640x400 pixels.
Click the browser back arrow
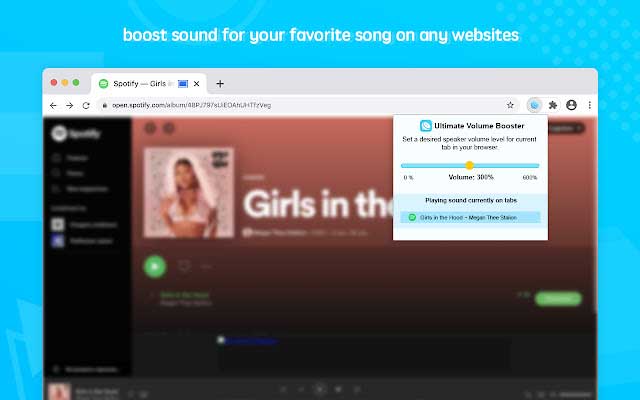53,105
